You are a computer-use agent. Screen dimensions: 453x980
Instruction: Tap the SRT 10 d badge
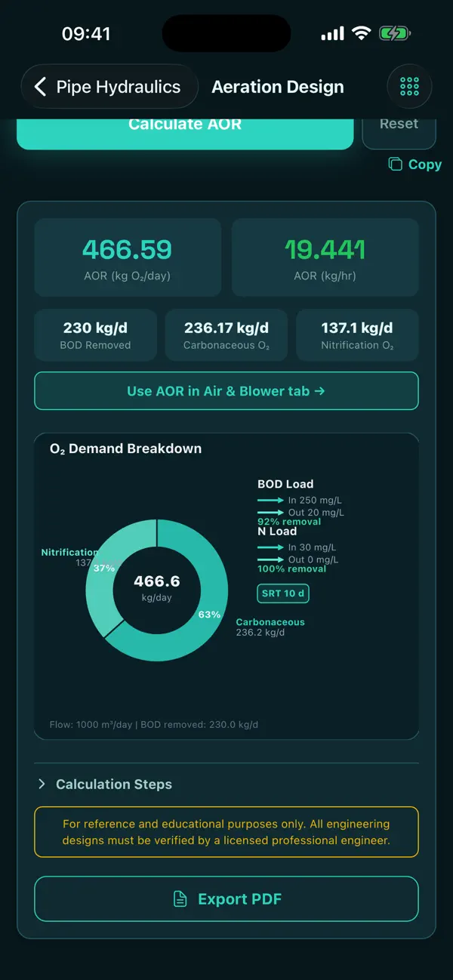[284, 593]
